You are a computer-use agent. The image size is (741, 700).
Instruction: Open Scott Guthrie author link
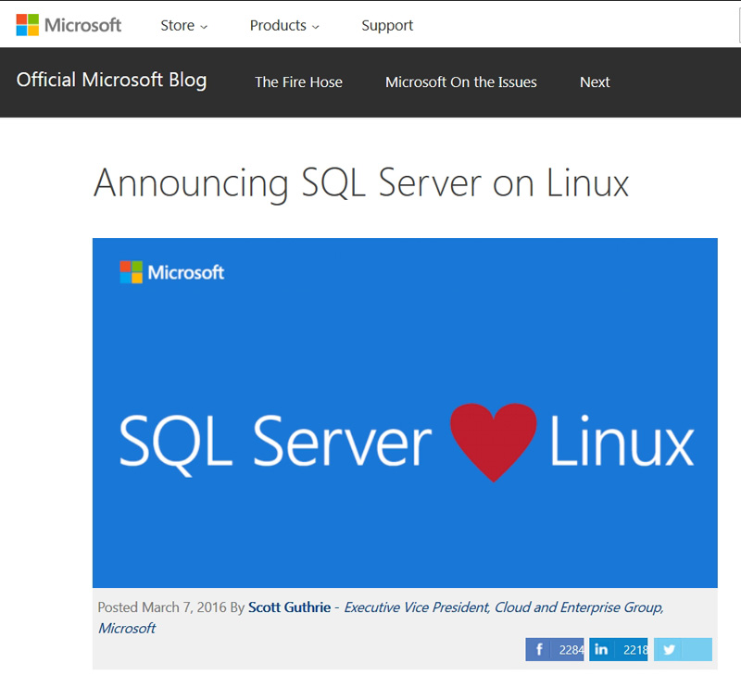(x=289, y=607)
